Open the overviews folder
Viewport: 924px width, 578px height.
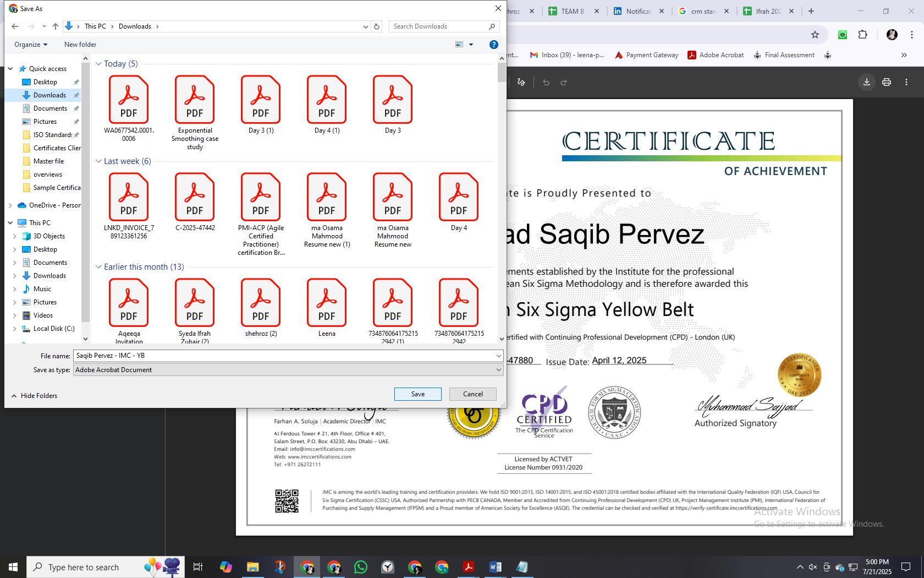pos(48,175)
